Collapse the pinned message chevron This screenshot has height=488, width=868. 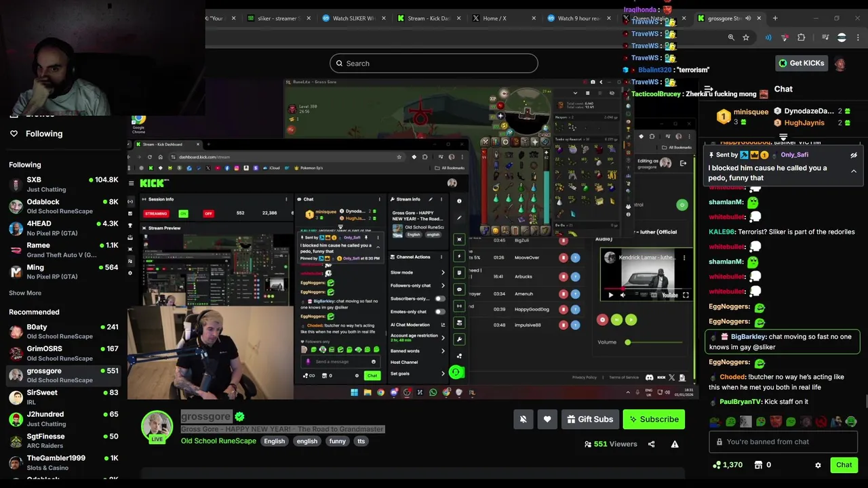pyautogui.click(x=854, y=171)
